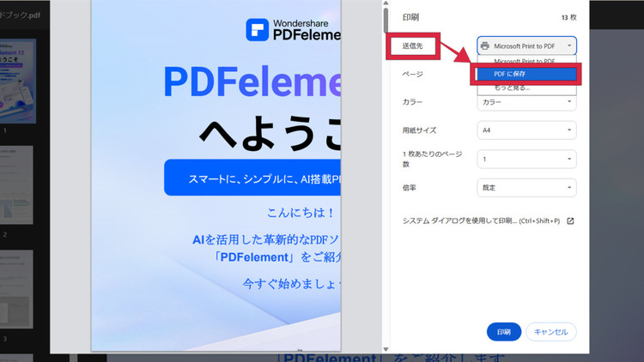Choose 'PDF に保存' from destination list
This screenshot has height=362, width=644.
click(526, 74)
